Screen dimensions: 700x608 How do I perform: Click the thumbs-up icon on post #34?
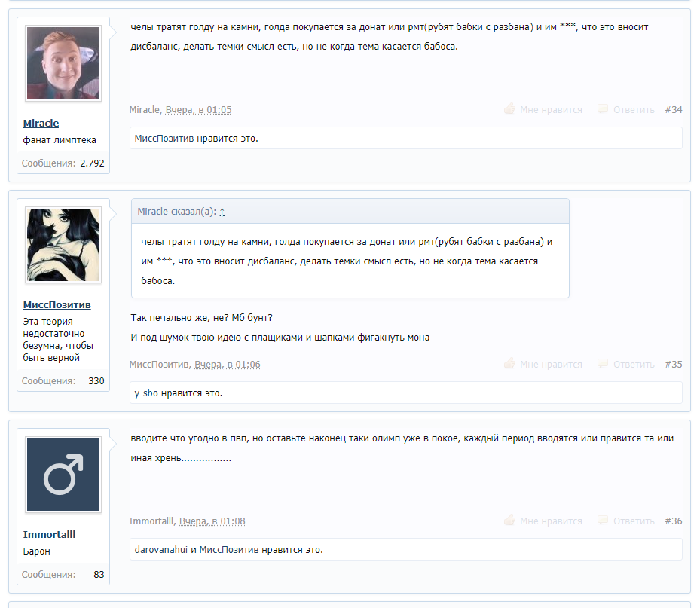click(x=510, y=110)
